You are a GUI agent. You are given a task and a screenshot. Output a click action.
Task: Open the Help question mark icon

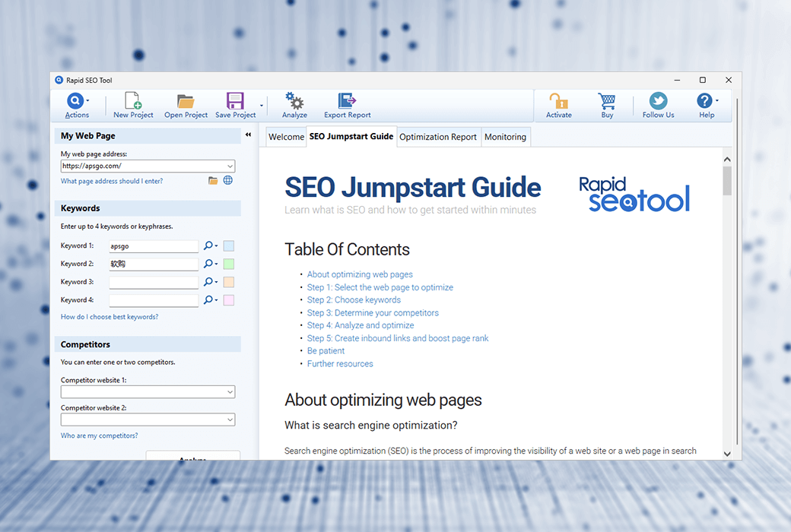pos(704,101)
